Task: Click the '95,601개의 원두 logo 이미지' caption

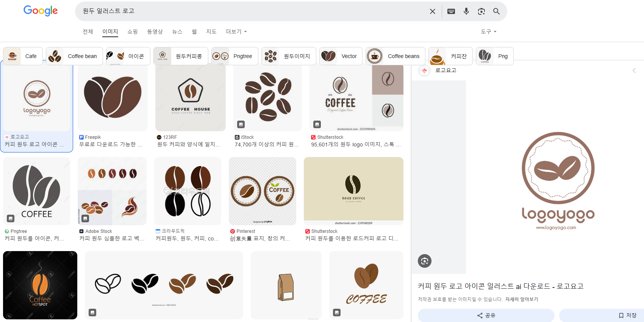Action: pyautogui.click(x=356, y=145)
